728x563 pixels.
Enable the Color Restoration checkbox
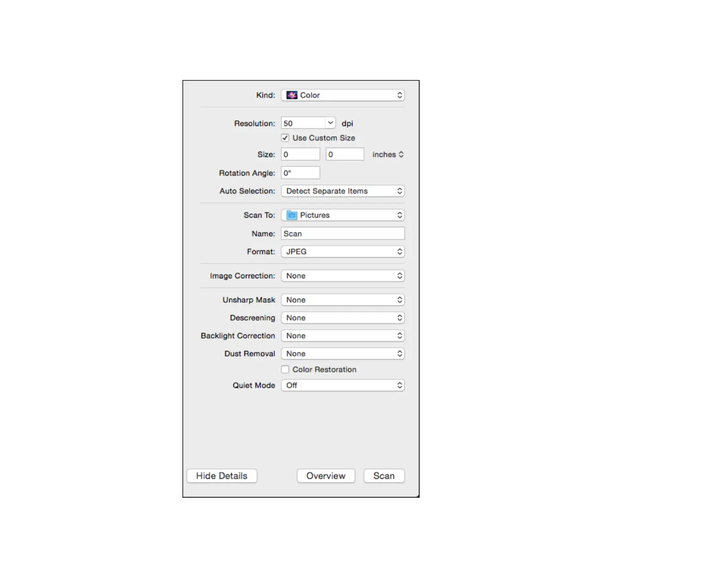coord(285,369)
